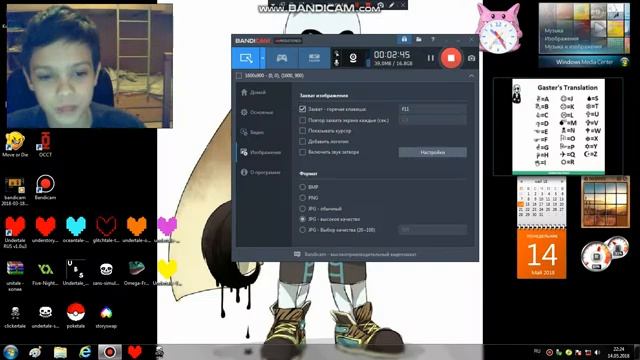Select the poketale pokeball desktop icon

76,316
